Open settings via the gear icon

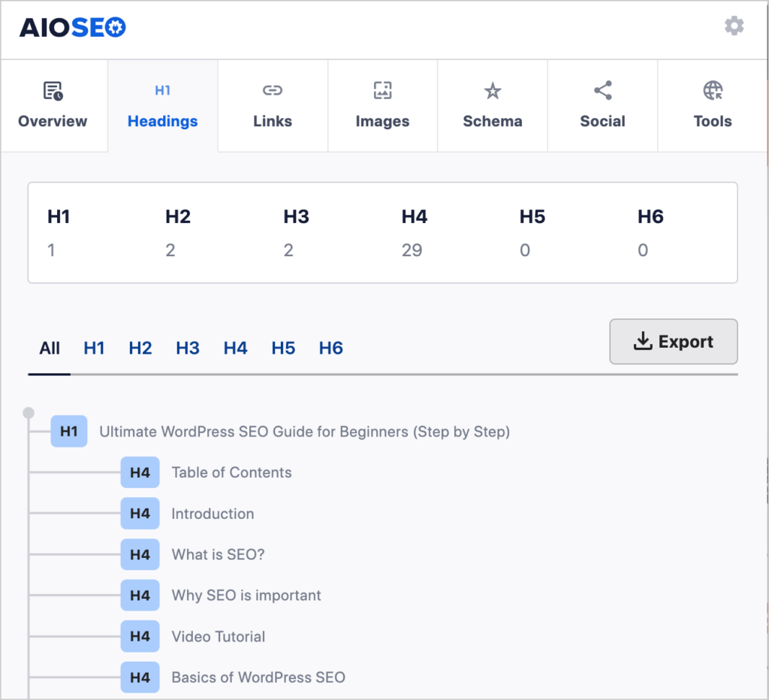[x=734, y=26]
